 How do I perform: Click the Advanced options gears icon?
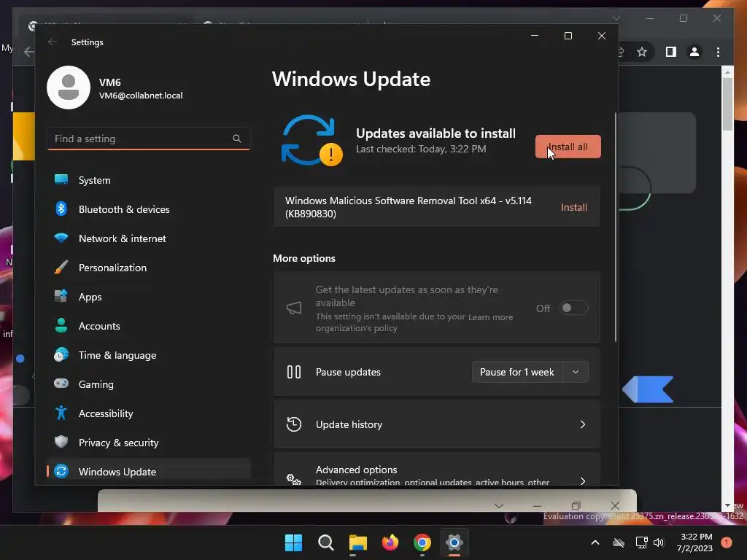tap(294, 478)
